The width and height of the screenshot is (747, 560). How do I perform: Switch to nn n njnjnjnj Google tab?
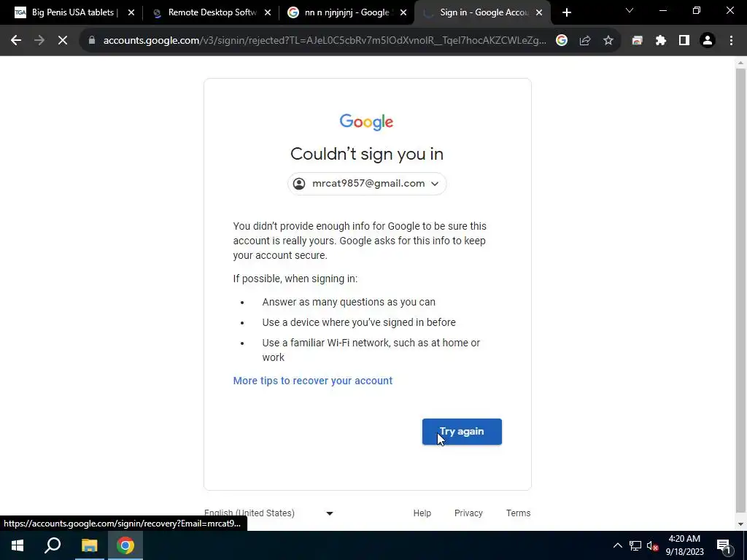pos(347,12)
